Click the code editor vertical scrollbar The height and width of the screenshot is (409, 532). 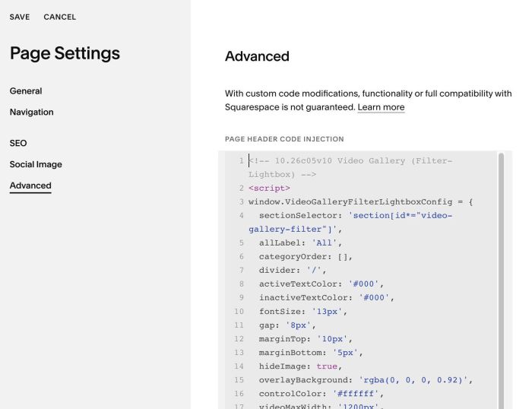501,281
